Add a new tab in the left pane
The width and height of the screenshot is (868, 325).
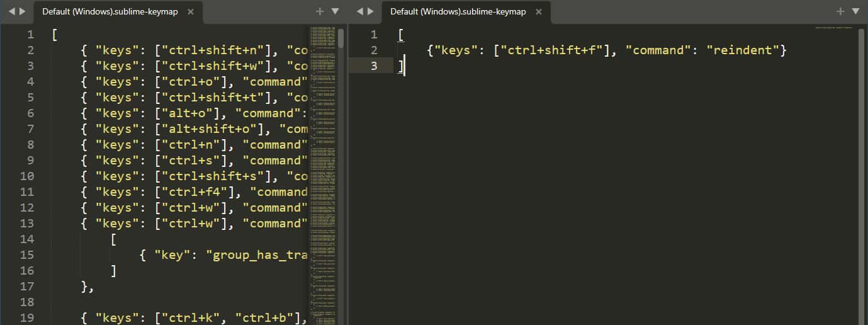tap(320, 11)
